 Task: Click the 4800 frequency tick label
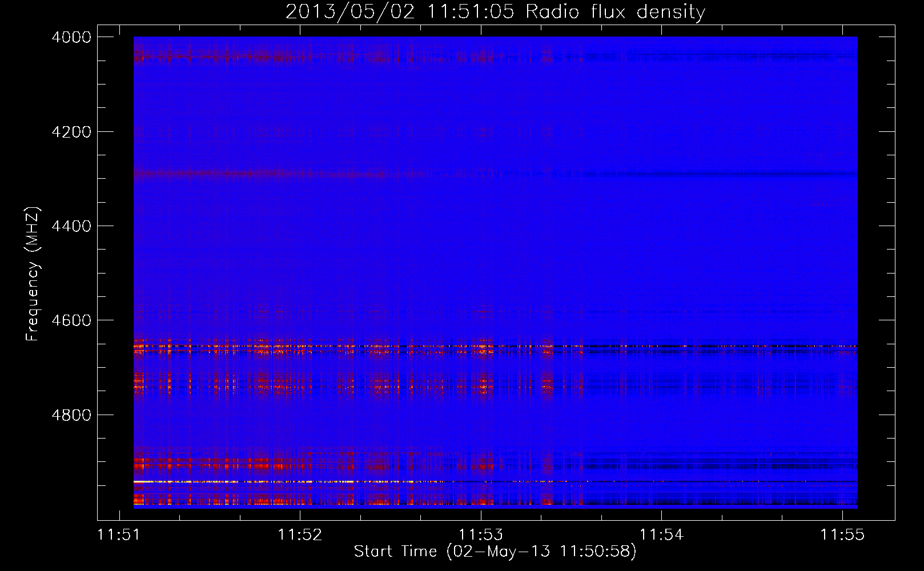click(71, 415)
